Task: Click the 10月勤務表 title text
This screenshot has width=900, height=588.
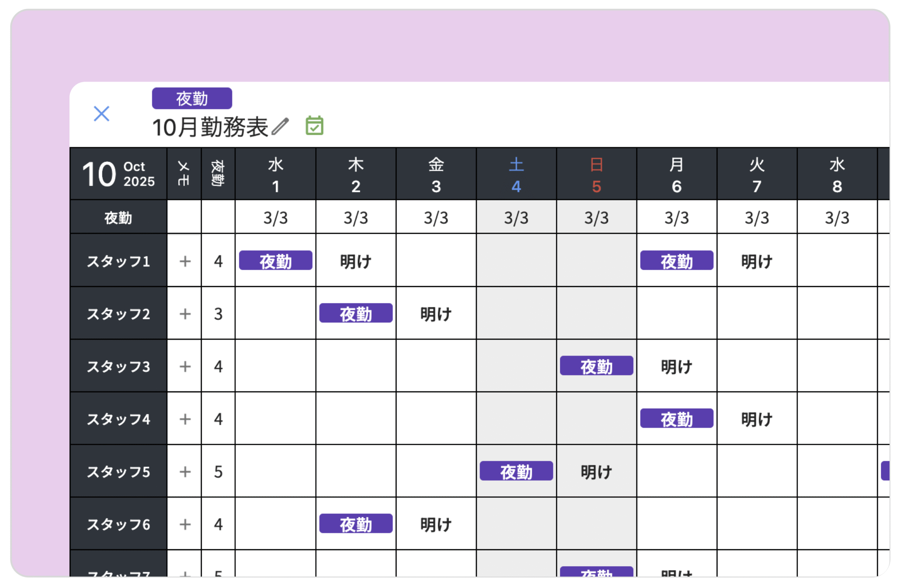Action: coord(210,128)
